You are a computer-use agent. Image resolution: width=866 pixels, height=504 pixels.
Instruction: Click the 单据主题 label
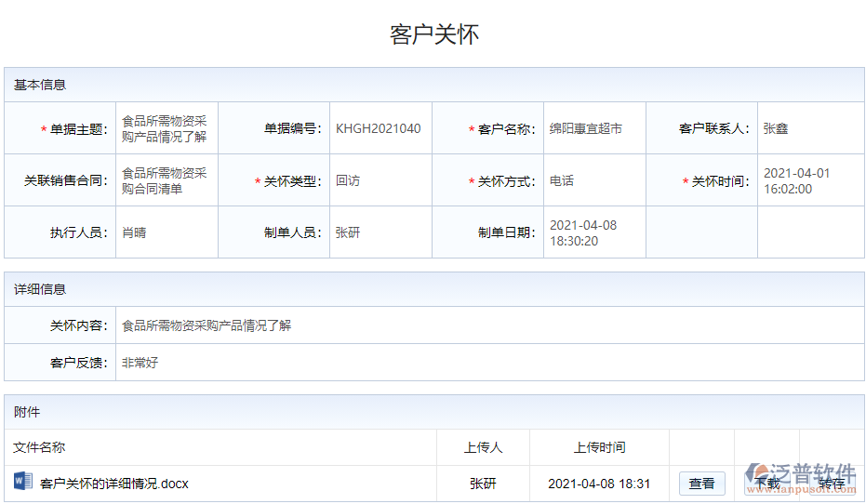(x=78, y=128)
